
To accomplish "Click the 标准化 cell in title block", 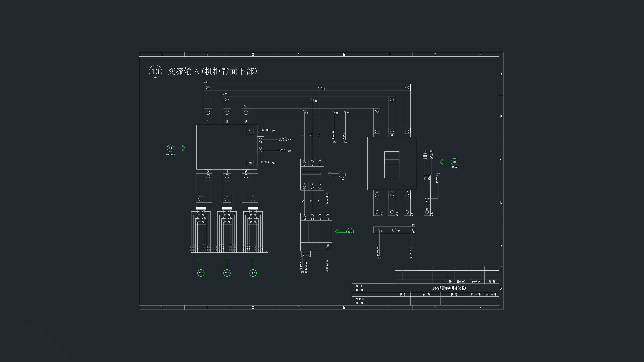I will click(360, 299).
